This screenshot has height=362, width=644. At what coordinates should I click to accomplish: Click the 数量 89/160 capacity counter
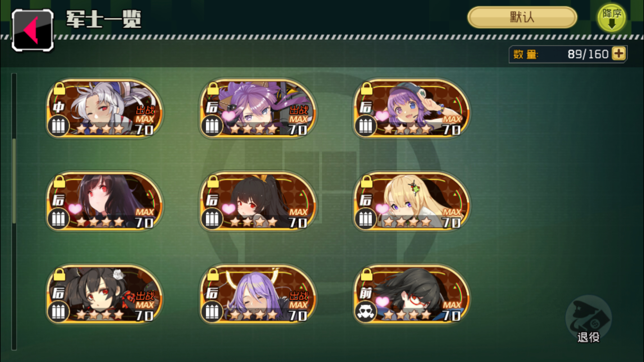(568, 54)
